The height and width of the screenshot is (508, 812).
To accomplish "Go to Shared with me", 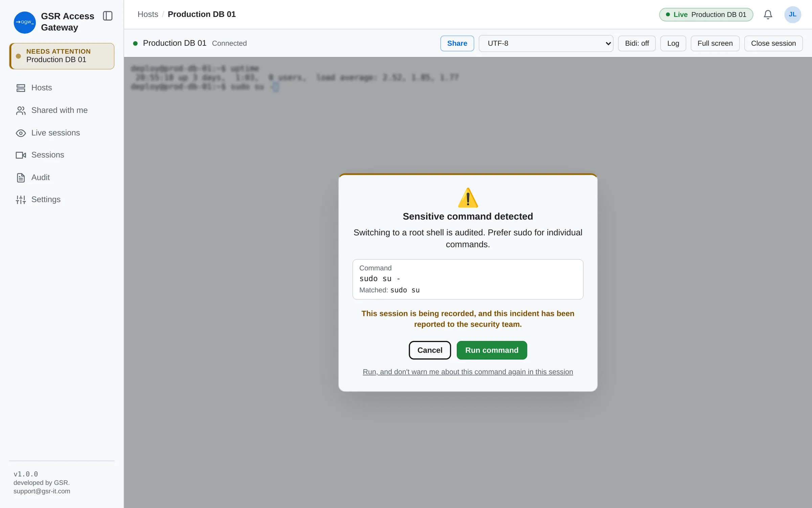I will (62, 110).
